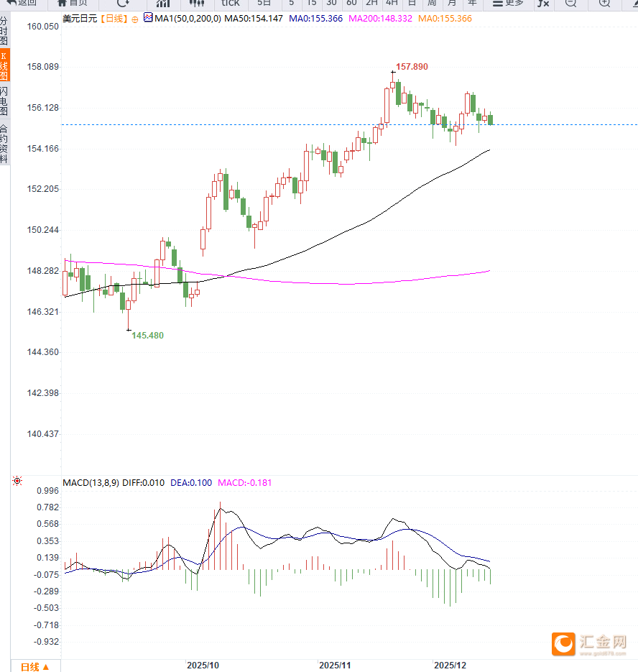Open the MA indicator settings icon
This screenshot has width=638, height=672.
pyautogui.click(x=148, y=18)
